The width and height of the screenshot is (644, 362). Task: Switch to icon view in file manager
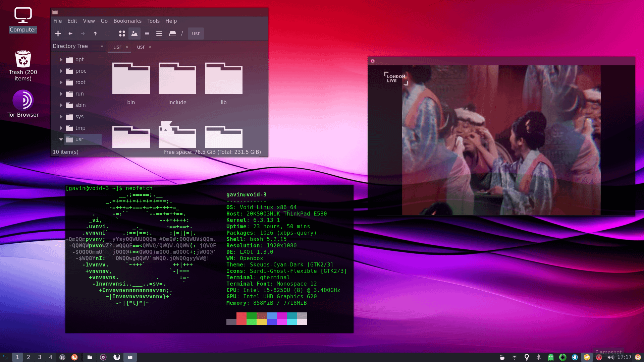pyautogui.click(x=122, y=34)
